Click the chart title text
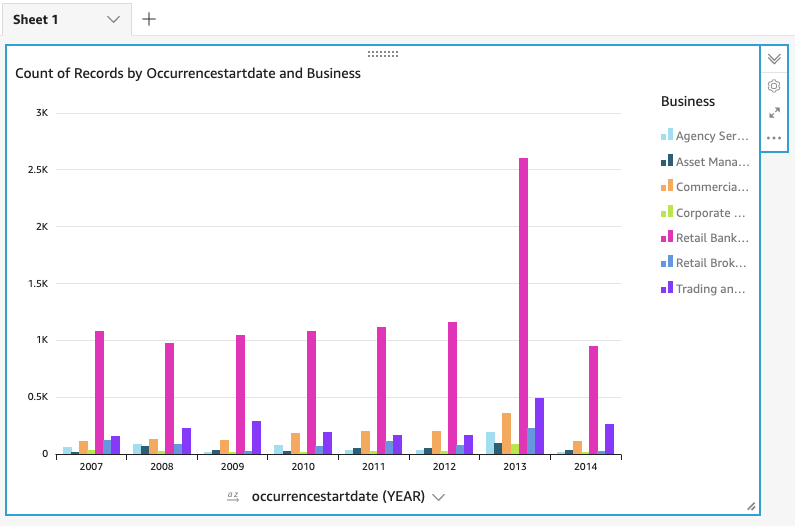 188,73
